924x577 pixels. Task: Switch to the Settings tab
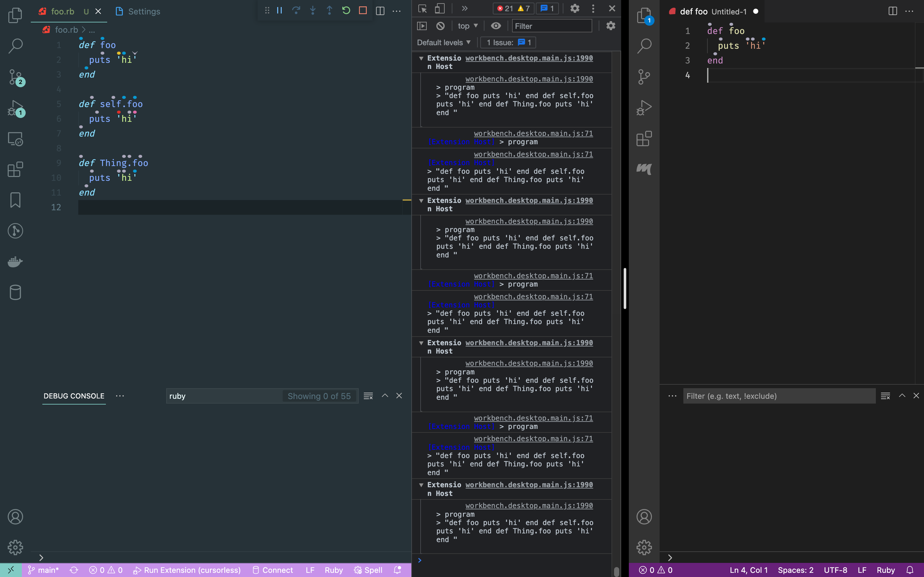[x=145, y=12]
